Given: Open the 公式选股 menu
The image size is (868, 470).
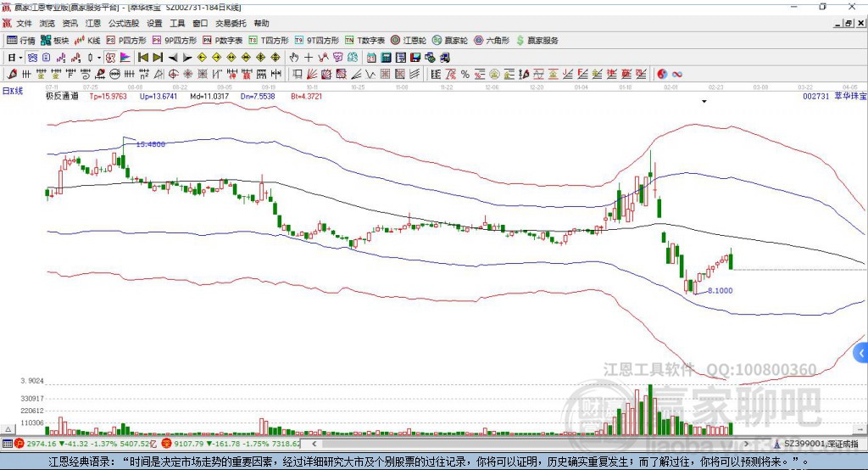Looking at the screenshot, I should click(124, 23).
